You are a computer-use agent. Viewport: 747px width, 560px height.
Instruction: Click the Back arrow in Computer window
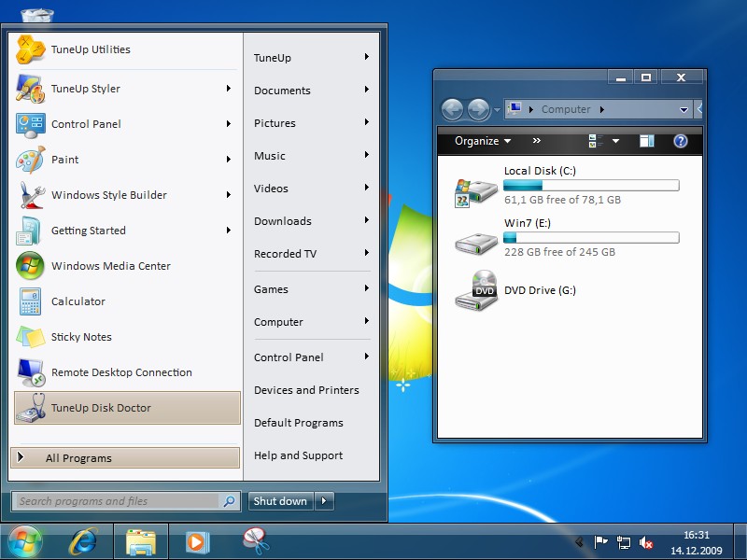pyautogui.click(x=452, y=109)
